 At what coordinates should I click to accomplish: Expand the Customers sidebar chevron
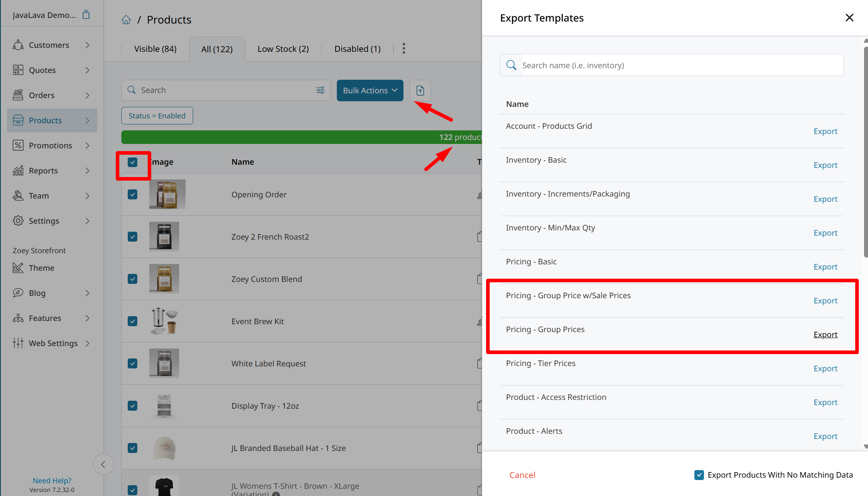pos(87,45)
